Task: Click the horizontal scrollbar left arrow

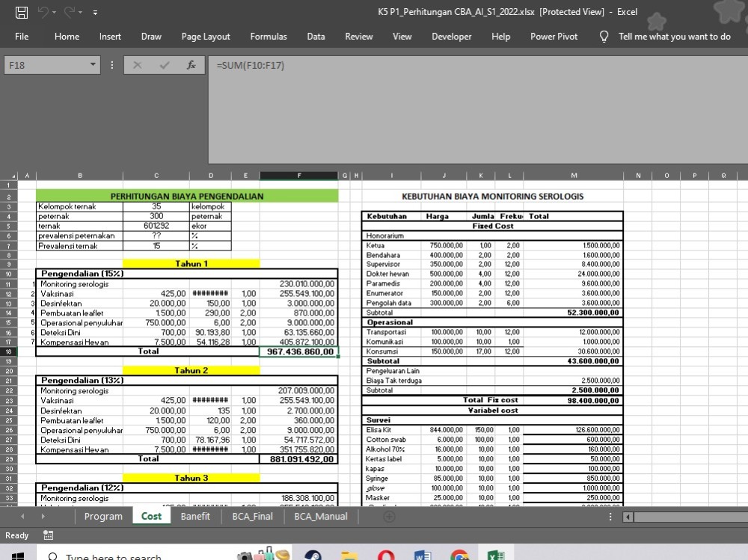Action: [x=628, y=517]
